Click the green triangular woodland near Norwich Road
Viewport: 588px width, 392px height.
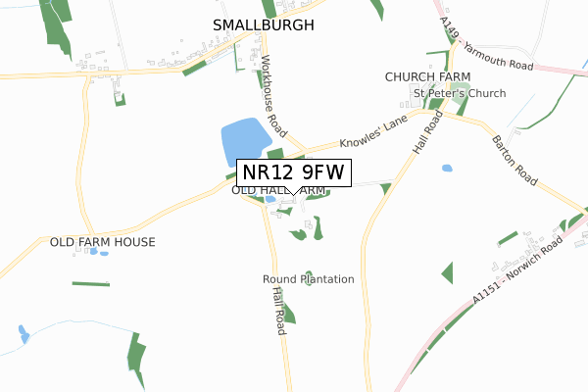tap(448, 273)
